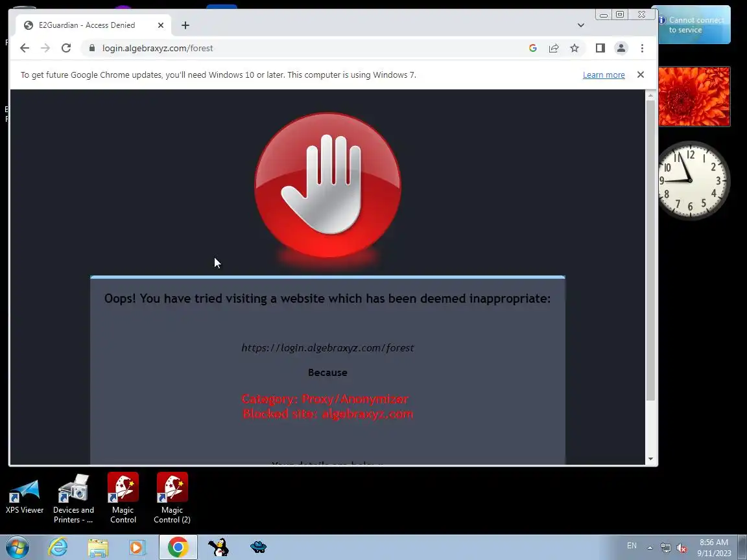
Task: Click the flower slideshow gadget
Action: [x=694, y=97]
